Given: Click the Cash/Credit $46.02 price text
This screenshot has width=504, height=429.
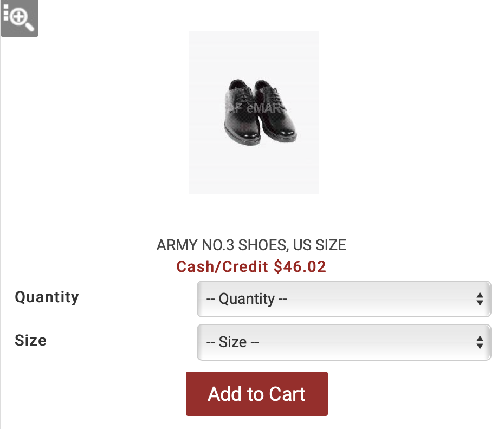Looking at the screenshot, I should point(251,266).
